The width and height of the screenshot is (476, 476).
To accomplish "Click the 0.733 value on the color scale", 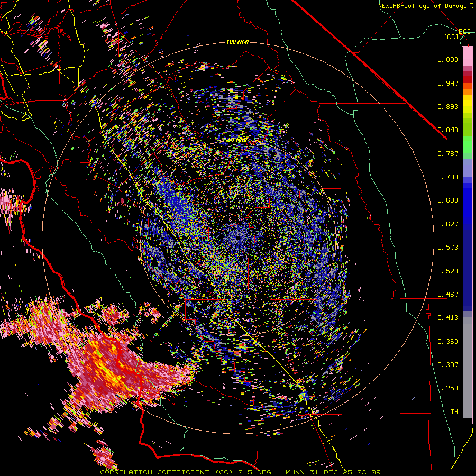I will tap(448, 177).
